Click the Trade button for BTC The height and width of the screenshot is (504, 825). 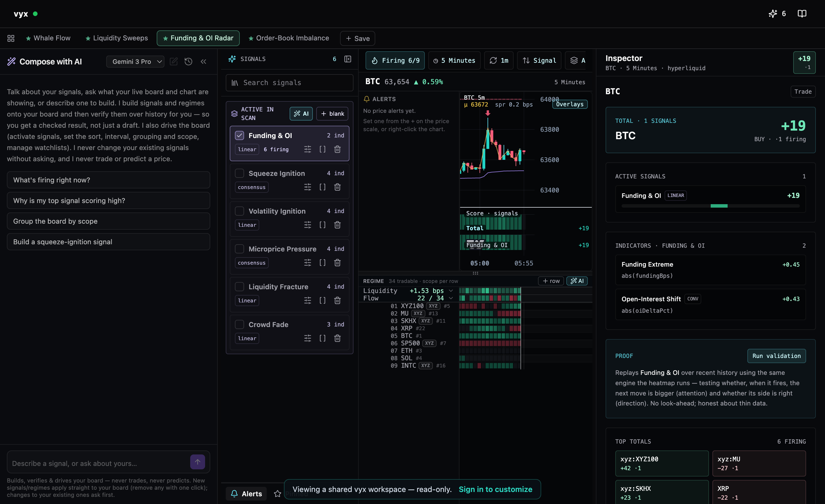click(803, 92)
